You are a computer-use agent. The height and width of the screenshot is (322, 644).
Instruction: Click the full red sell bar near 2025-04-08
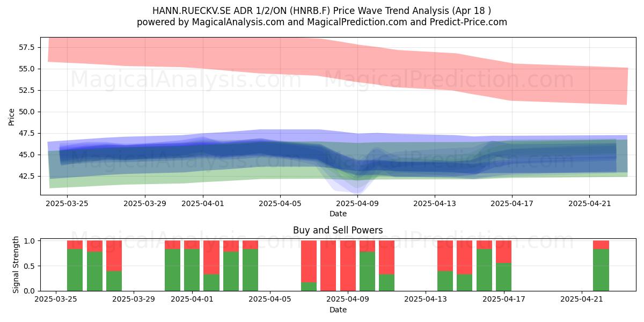328,266
